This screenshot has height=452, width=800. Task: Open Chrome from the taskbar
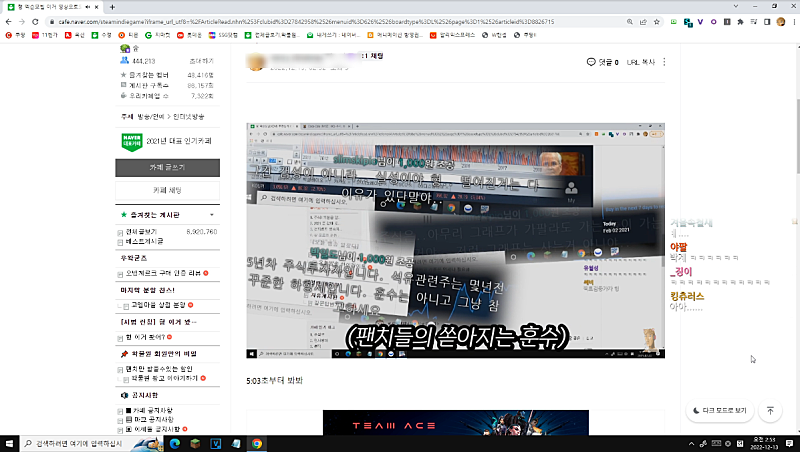[257, 442]
